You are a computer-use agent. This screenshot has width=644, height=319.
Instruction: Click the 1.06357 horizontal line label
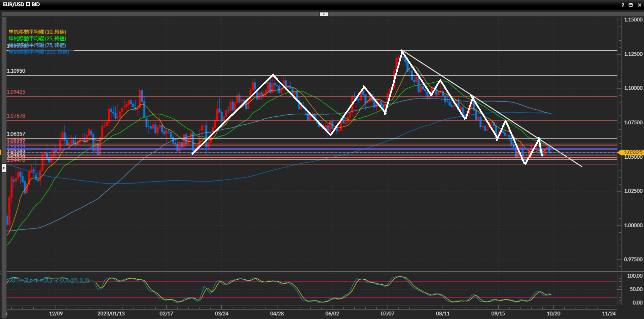pyautogui.click(x=16, y=134)
